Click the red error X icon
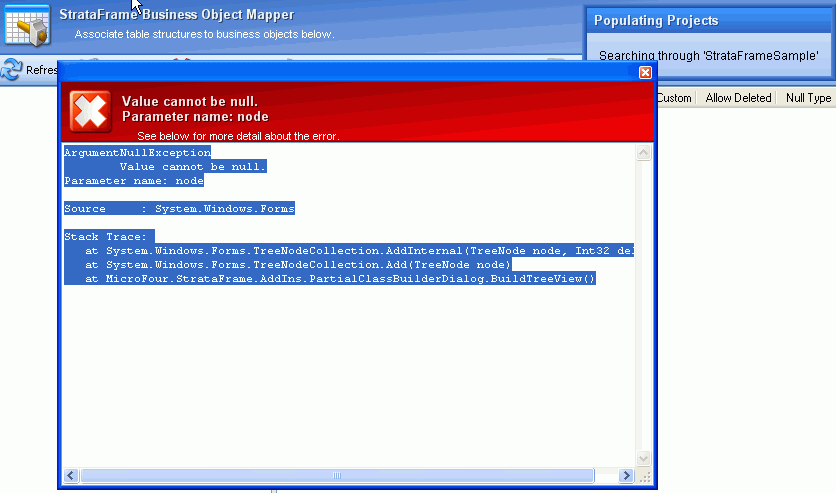Viewport: 836px width, 493px height. click(x=90, y=110)
